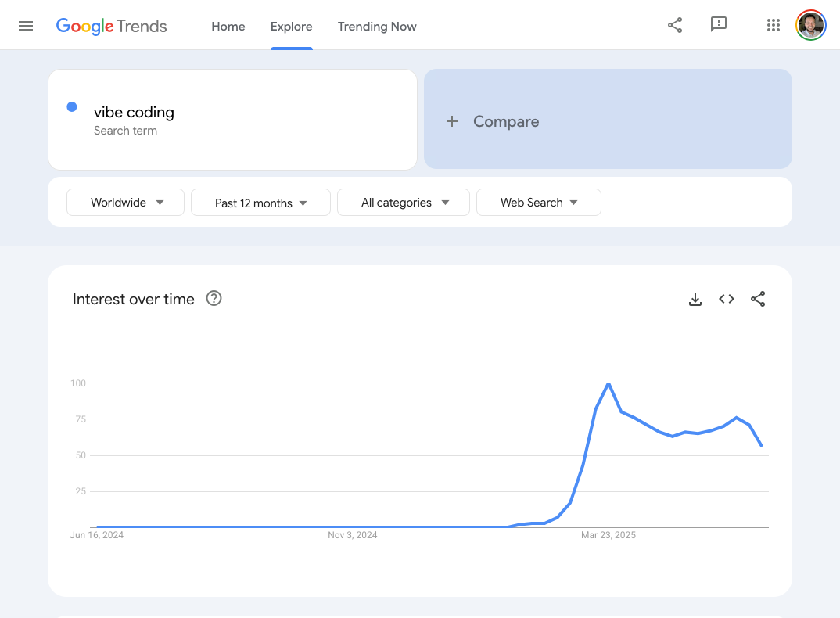
Task: Click the share icon in header
Action: (x=675, y=25)
